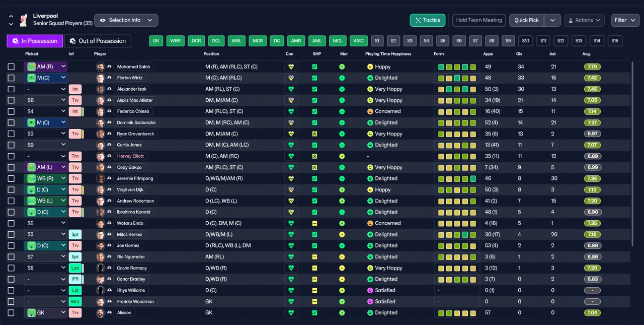Image resolution: width=644 pixels, height=325 pixels.
Task: Select the In Possession tab
Action: [x=35, y=41]
